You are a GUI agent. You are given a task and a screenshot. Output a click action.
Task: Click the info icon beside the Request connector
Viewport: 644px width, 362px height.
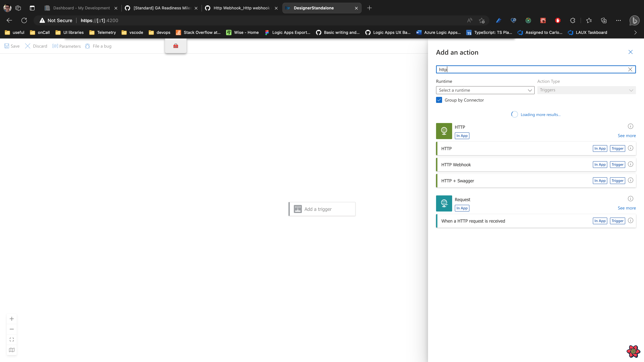click(x=631, y=198)
